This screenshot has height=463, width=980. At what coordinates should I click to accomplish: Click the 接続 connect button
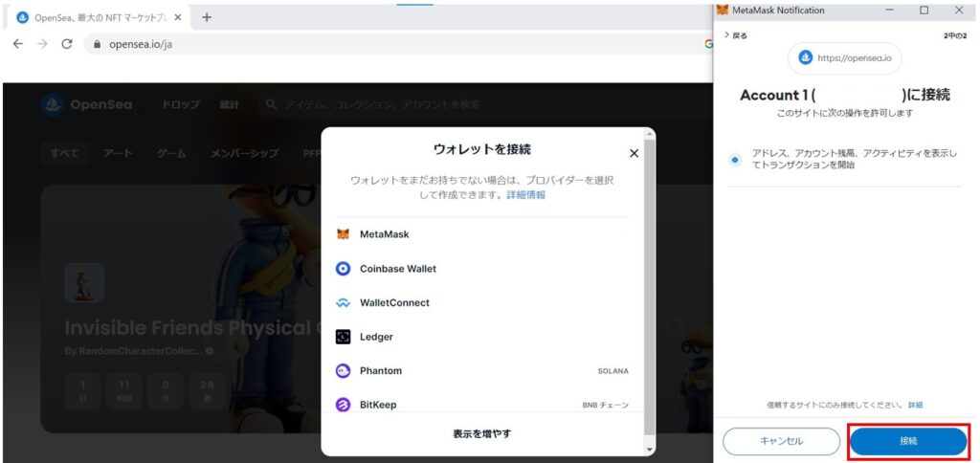[x=909, y=441]
